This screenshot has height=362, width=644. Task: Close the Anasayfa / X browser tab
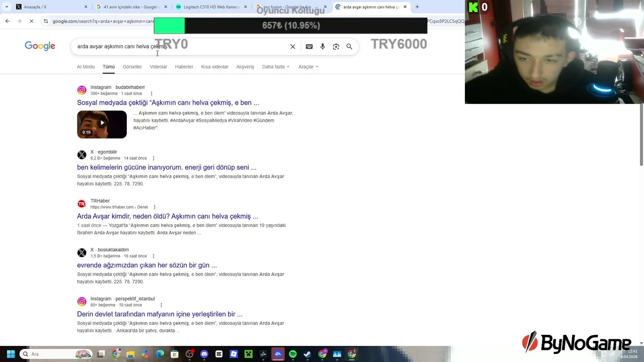(x=86, y=7)
